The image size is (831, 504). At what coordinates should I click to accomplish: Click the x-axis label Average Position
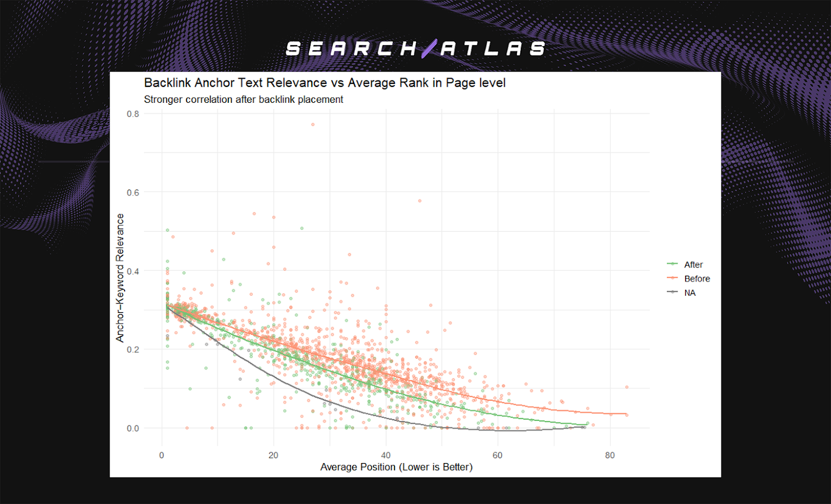point(396,467)
